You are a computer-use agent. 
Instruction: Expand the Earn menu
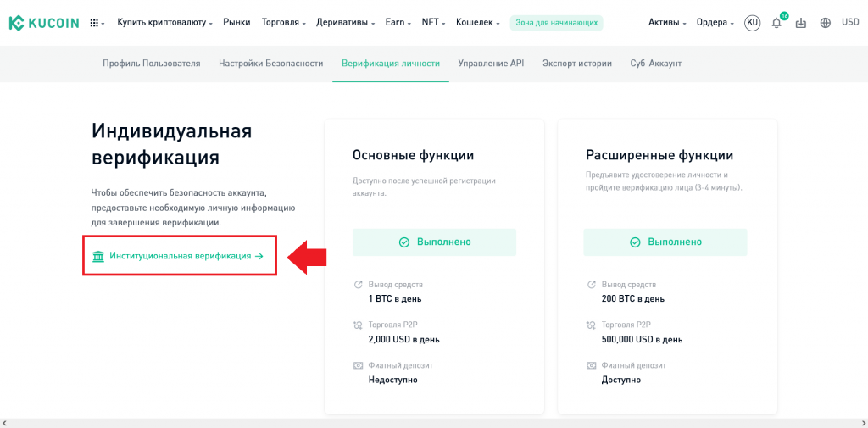pos(398,23)
